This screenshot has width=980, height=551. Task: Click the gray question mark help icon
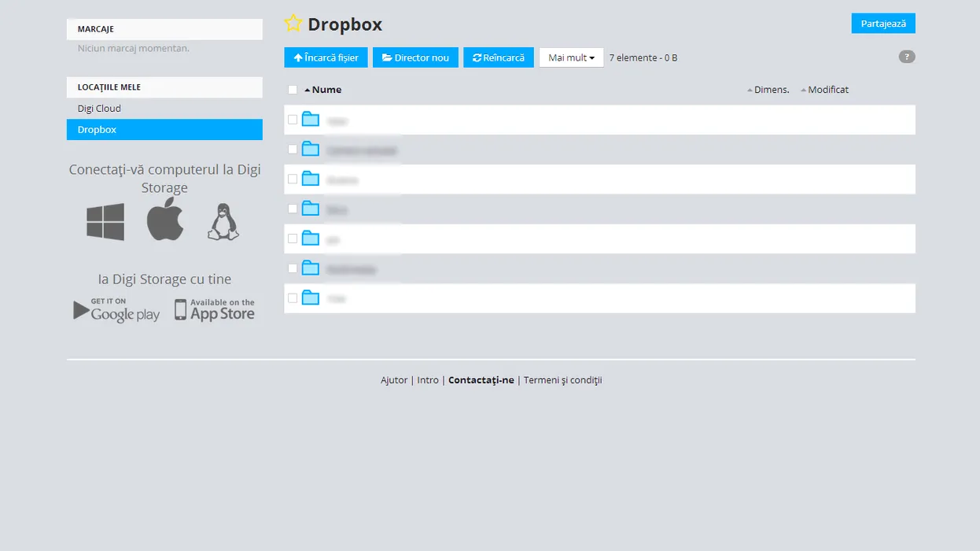[907, 57]
